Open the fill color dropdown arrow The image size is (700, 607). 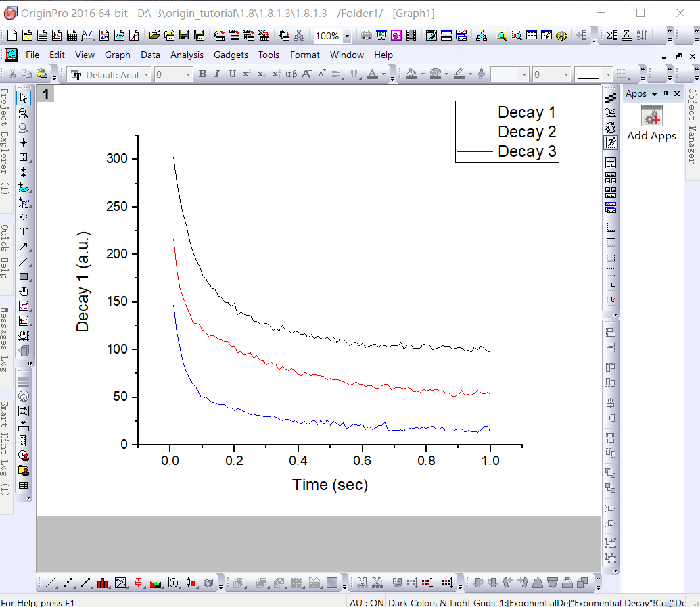pos(423,74)
